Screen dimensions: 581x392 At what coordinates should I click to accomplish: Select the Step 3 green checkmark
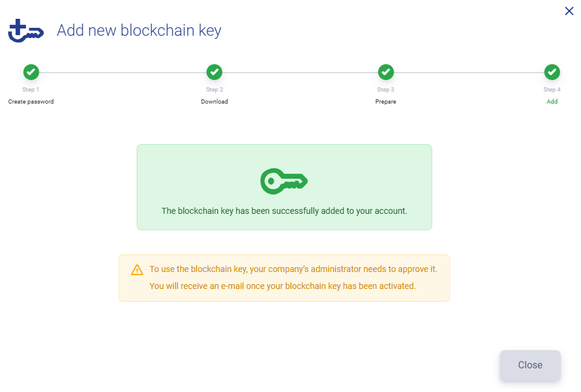point(386,72)
